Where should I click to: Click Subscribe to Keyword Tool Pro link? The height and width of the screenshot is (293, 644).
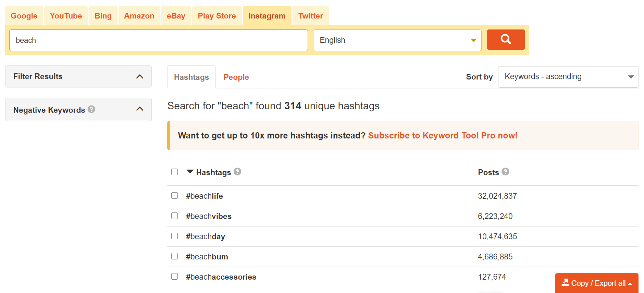pyautogui.click(x=443, y=135)
